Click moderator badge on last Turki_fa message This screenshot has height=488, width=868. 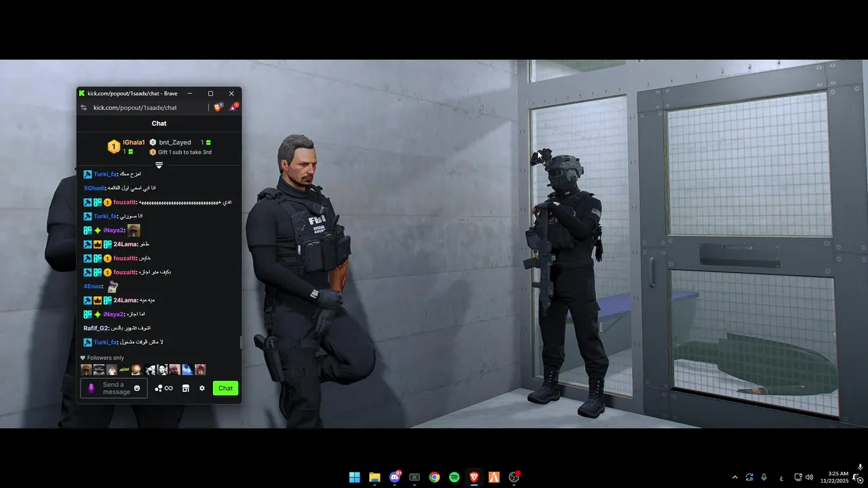click(87, 342)
